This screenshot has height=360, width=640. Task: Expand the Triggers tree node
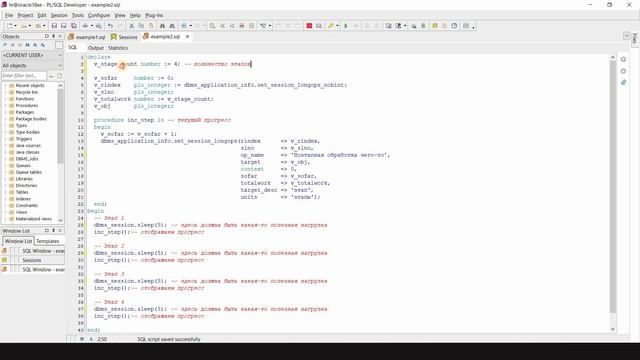(x=6, y=139)
